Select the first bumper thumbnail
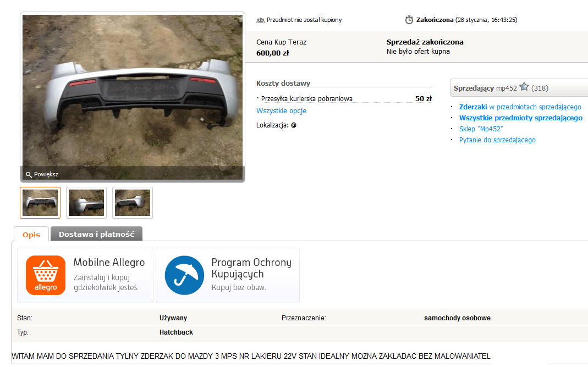Image resolution: width=588 pixels, height=367 pixels. click(40, 203)
